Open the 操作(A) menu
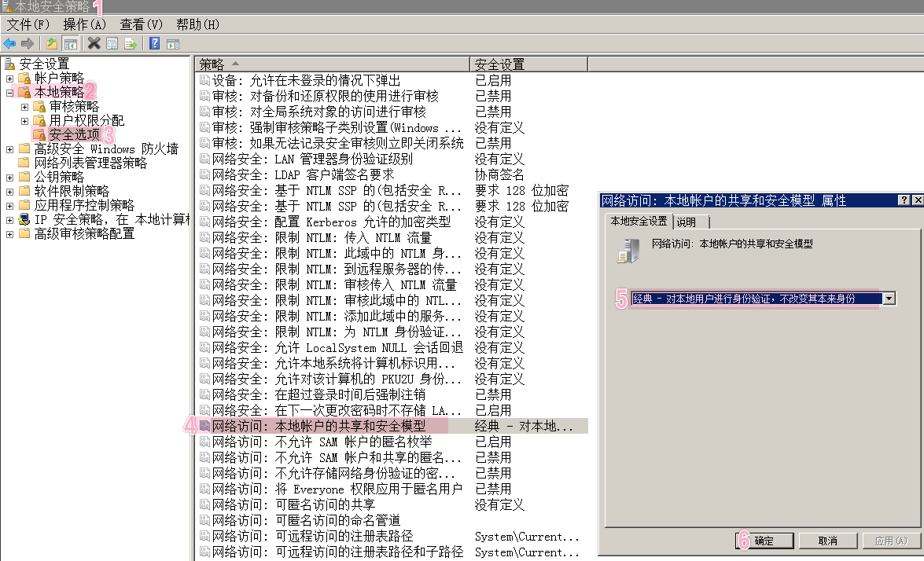Screen dimensions: 924x561 tap(84, 24)
